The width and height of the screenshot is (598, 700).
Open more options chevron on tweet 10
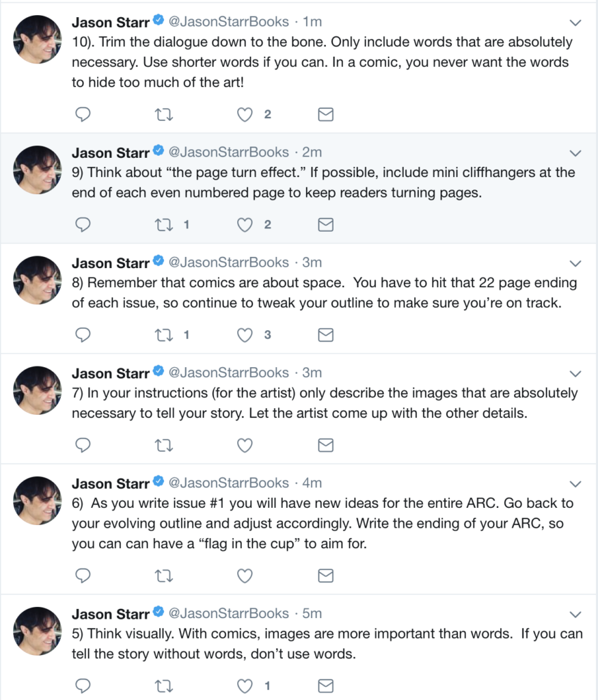pyautogui.click(x=575, y=23)
